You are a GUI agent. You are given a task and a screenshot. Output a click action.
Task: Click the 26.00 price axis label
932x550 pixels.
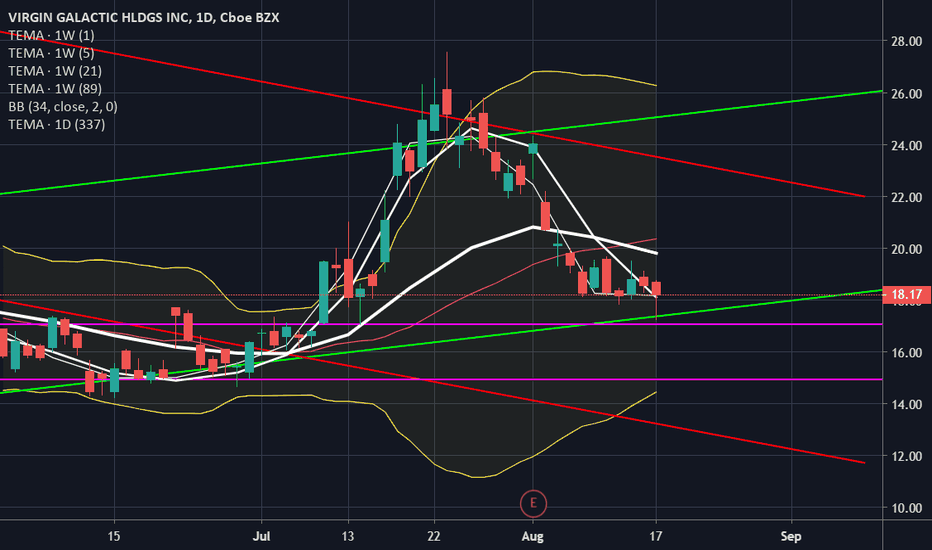click(x=906, y=94)
